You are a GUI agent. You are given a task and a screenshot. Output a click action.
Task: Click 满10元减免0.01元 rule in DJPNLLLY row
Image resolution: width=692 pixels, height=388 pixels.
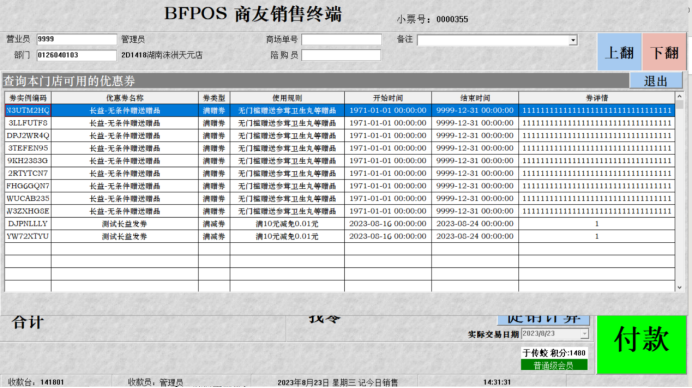(x=287, y=224)
